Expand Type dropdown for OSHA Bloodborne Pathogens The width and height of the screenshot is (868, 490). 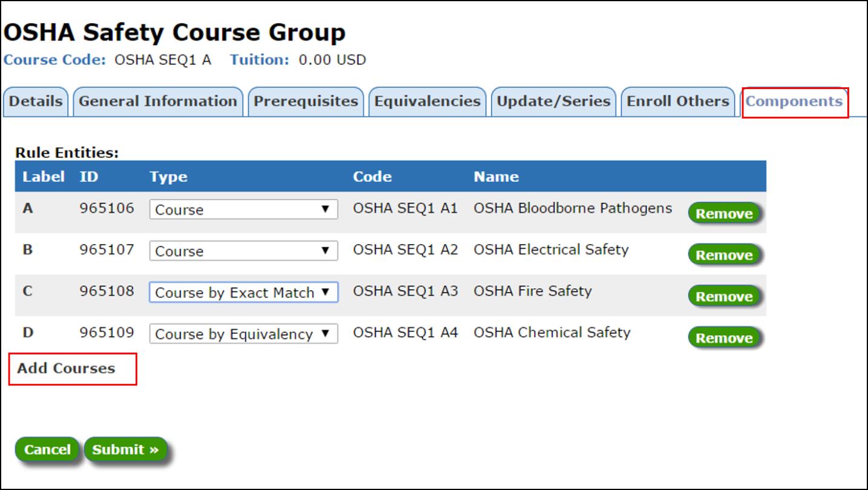243,210
